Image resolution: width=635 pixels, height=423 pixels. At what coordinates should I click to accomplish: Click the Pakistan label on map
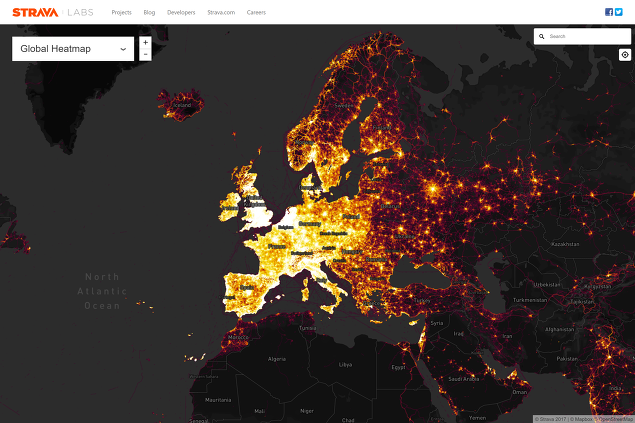pyautogui.click(x=567, y=359)
